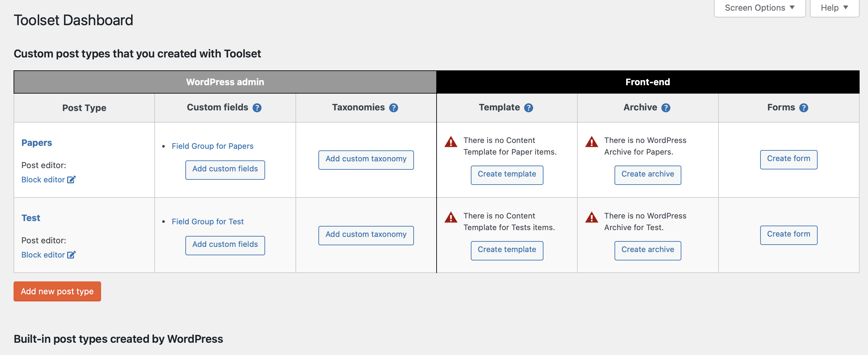The width and height of the screenshot is (868, 355).
Task: Expand the Help dropdown panel
Action: click(834, 8)
